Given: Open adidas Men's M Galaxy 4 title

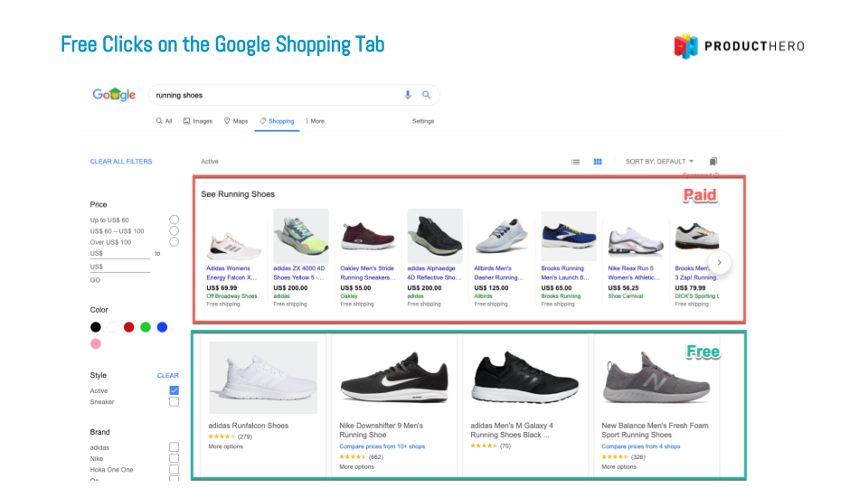Looking at the screenshot, I should (x=512, y=430).
